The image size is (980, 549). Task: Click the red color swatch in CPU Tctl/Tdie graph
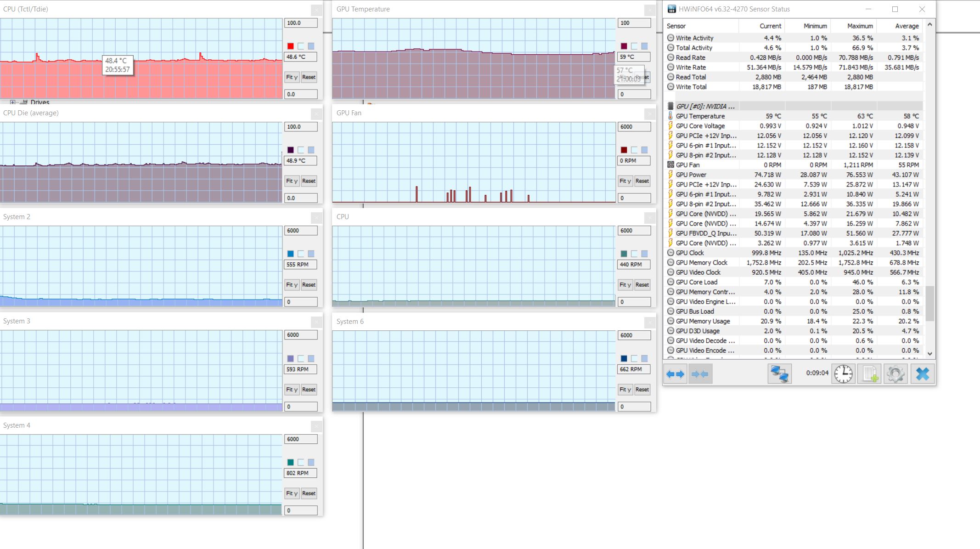[x=290, y=46]
